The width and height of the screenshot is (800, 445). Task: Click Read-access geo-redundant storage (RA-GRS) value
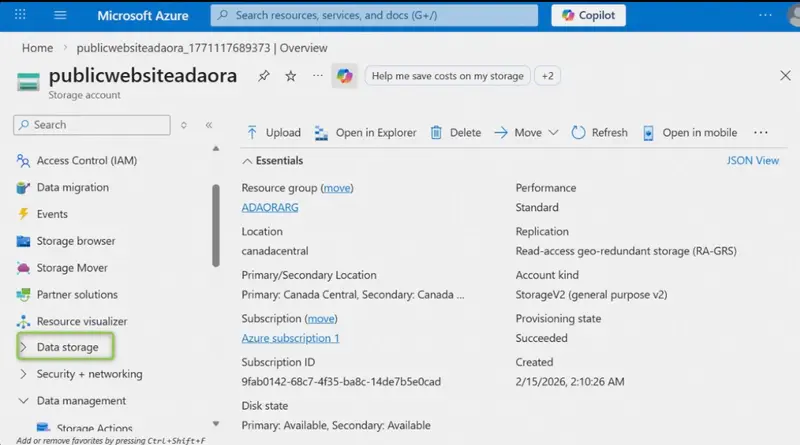(x=626, y=251)
